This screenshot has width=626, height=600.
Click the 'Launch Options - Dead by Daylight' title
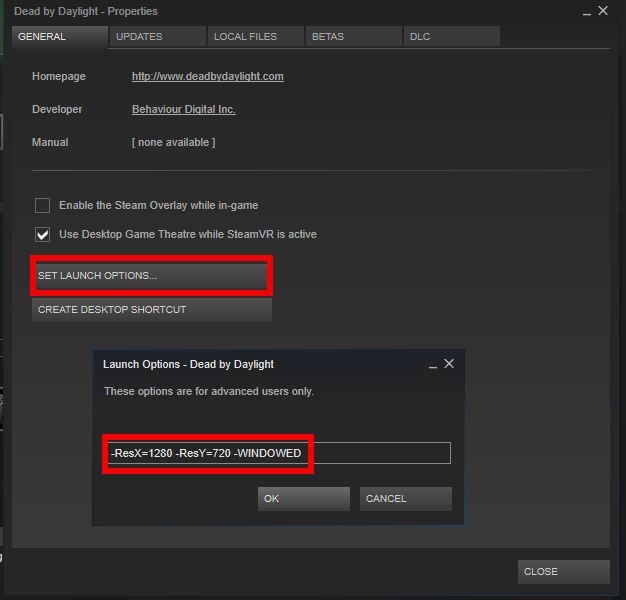point(188,364)
